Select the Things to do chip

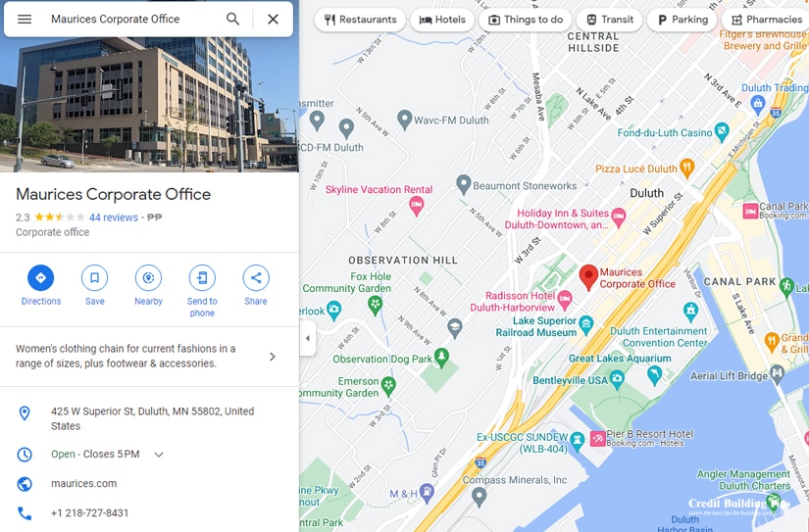[526, 20]
